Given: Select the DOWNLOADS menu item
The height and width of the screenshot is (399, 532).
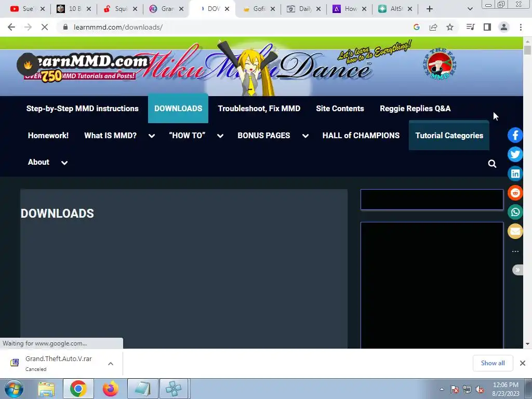Looking at the screenshot, I should 178,109.
